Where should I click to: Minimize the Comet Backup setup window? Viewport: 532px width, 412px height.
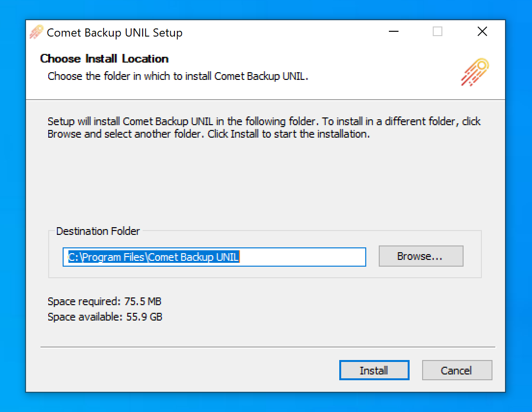(394, 32)
